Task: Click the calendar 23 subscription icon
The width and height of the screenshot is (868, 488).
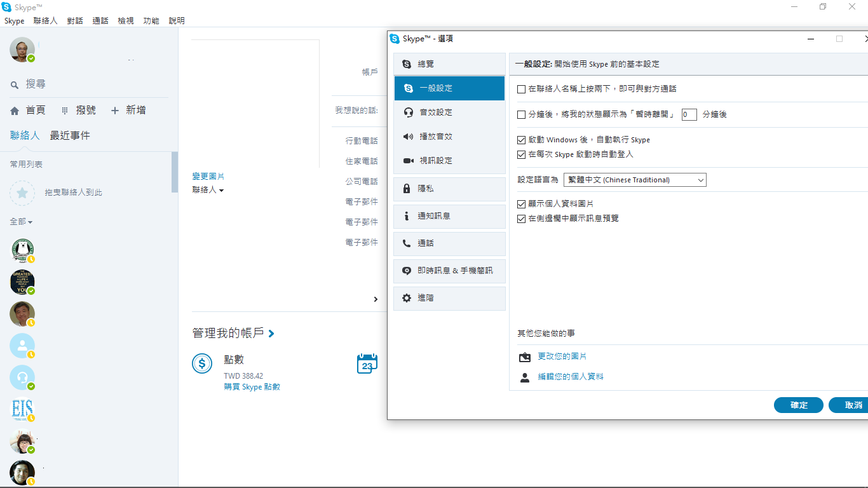Action: click(367, 363)
